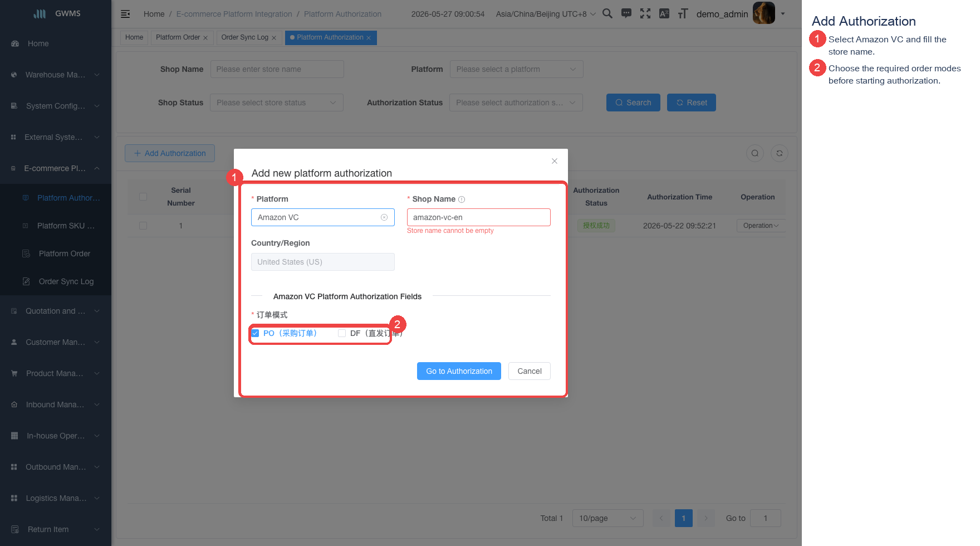
Task: Open the message chat bubble icon
Action: (626, 13)
